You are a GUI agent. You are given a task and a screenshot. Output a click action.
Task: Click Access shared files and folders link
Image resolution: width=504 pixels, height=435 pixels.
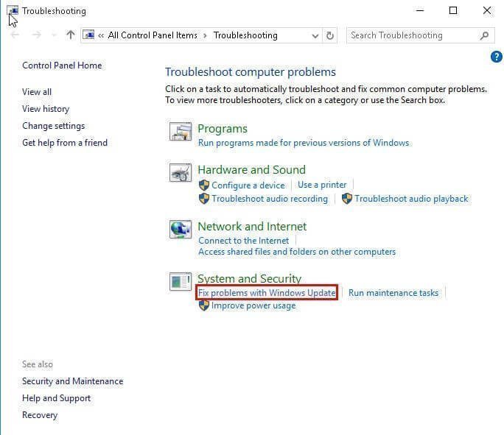point(297,252)
